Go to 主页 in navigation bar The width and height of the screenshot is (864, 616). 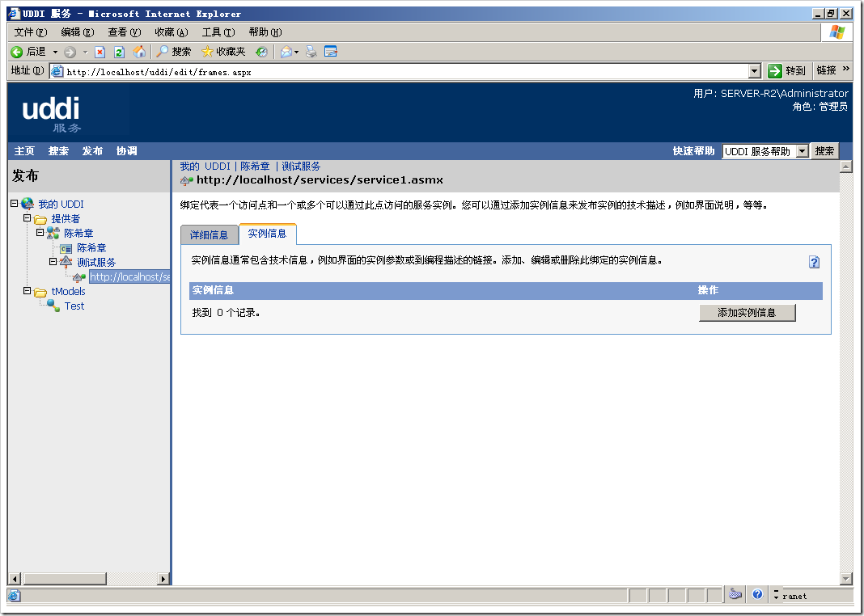pos(24,151)
